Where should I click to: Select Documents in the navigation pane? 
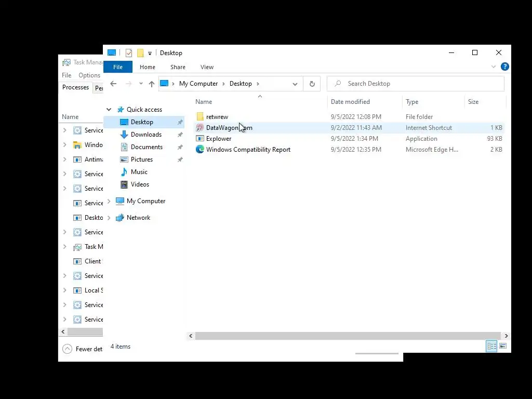click(147, 147)
